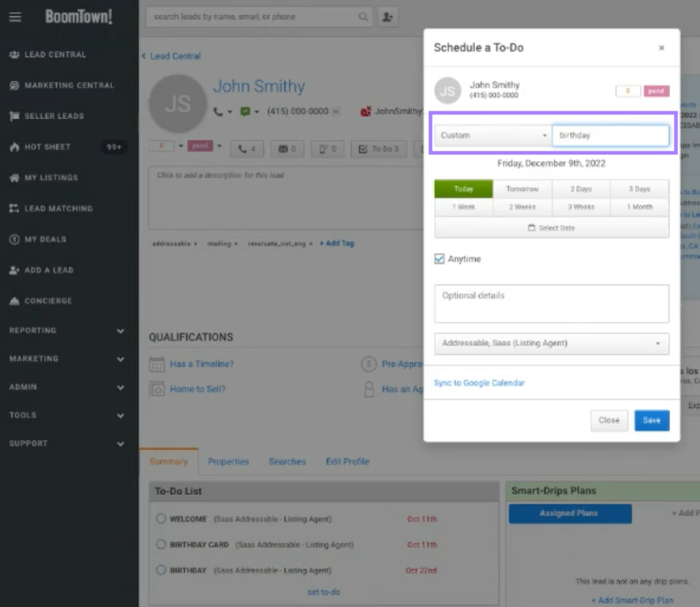Click the + Add Tag link
700x607 pixels.
(337, 244)
